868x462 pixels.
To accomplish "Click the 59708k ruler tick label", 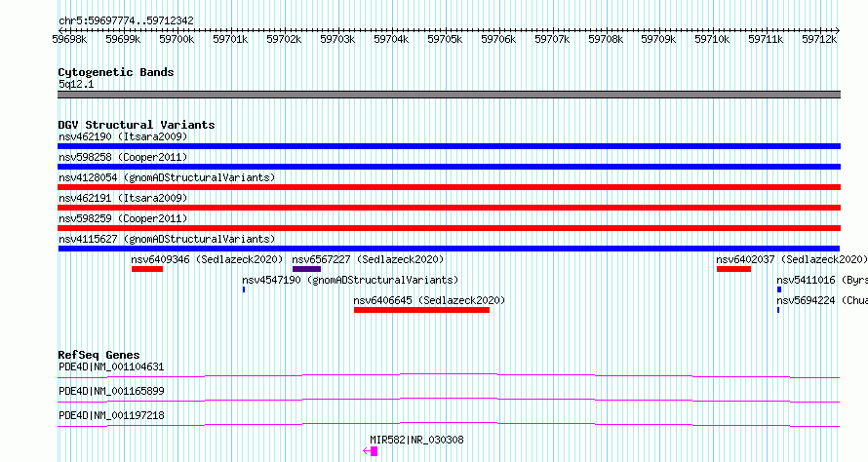I will click(x=606, y=39).
